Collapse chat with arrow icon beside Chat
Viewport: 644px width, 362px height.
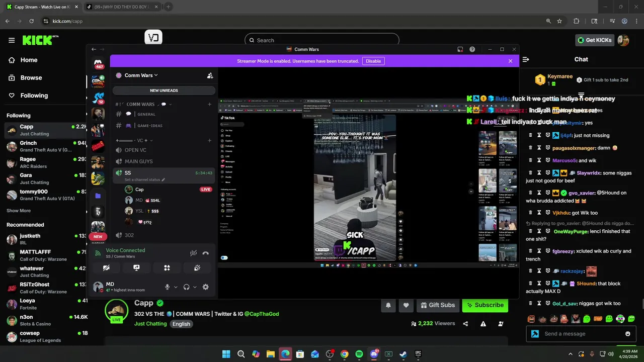[x=526, y=59]
